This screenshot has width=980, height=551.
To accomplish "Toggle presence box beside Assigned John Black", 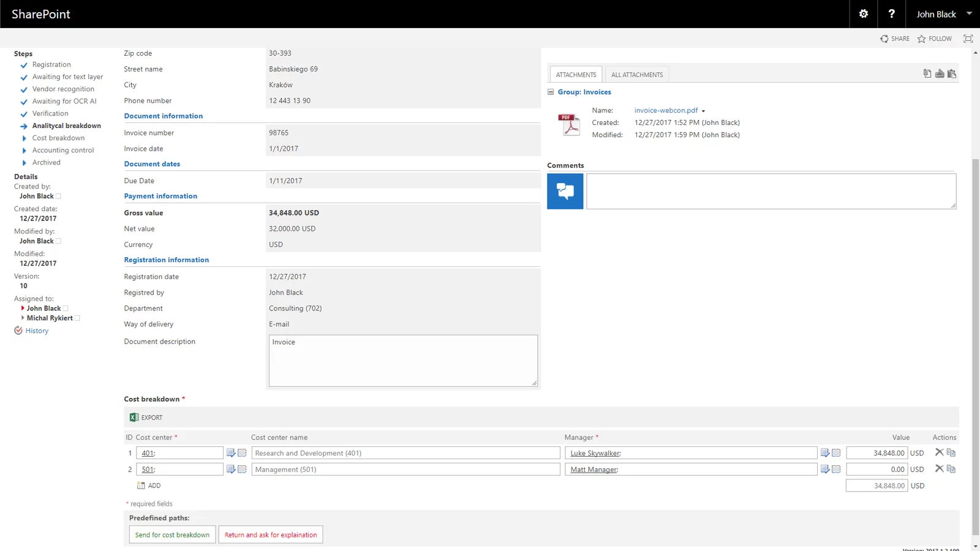I will [x=66, y=309].
